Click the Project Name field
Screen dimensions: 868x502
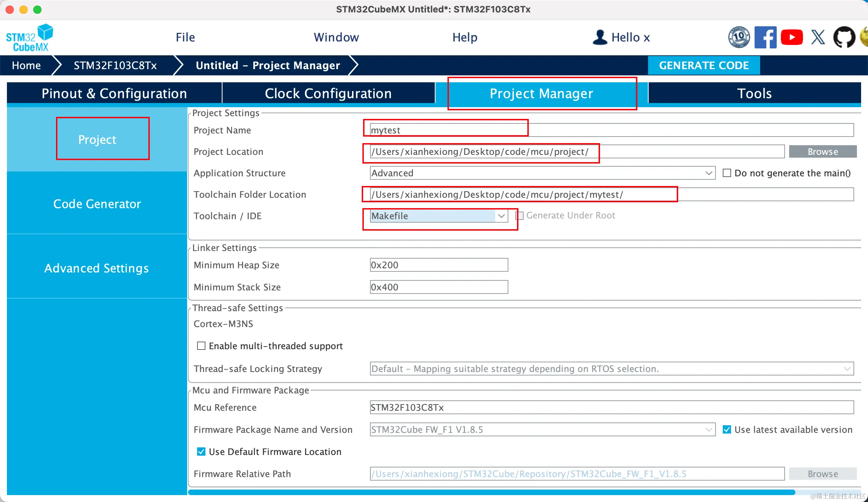[x=612, y=130]
